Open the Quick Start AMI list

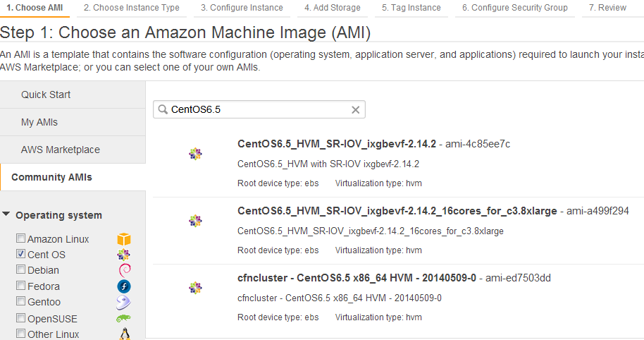(73, 95)
